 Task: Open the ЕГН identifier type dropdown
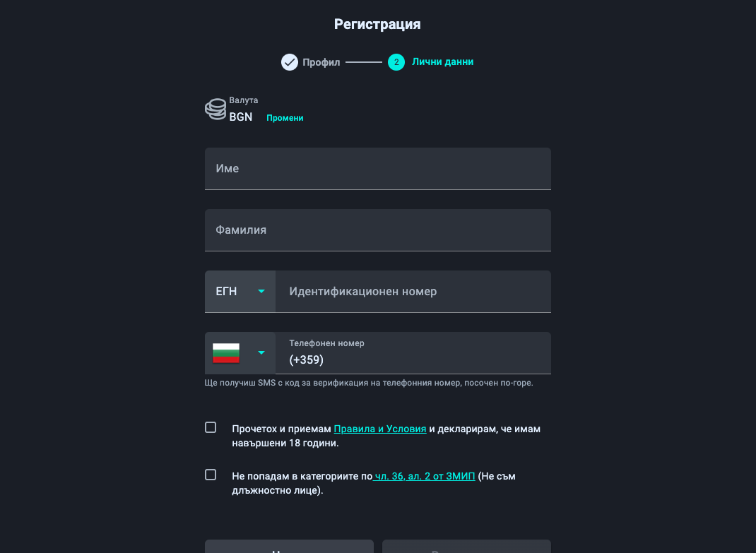pyautogui.click(x=240, y=291)
